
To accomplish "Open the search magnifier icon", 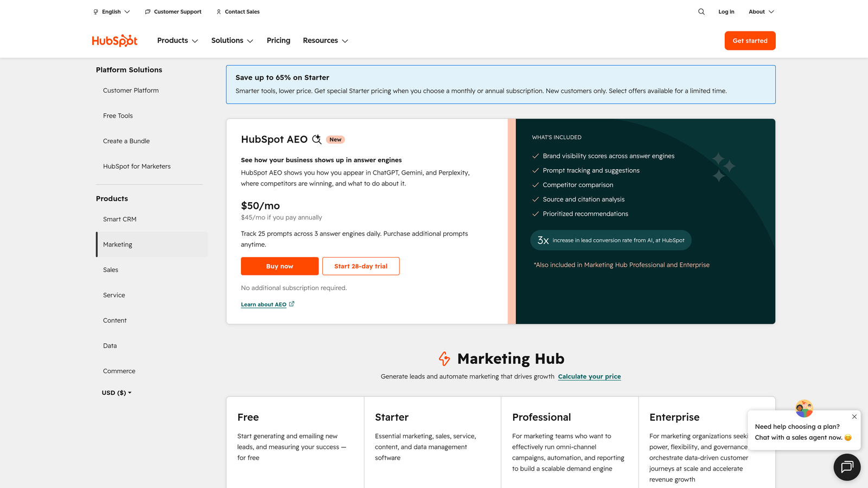I will [x=701, y=11].
